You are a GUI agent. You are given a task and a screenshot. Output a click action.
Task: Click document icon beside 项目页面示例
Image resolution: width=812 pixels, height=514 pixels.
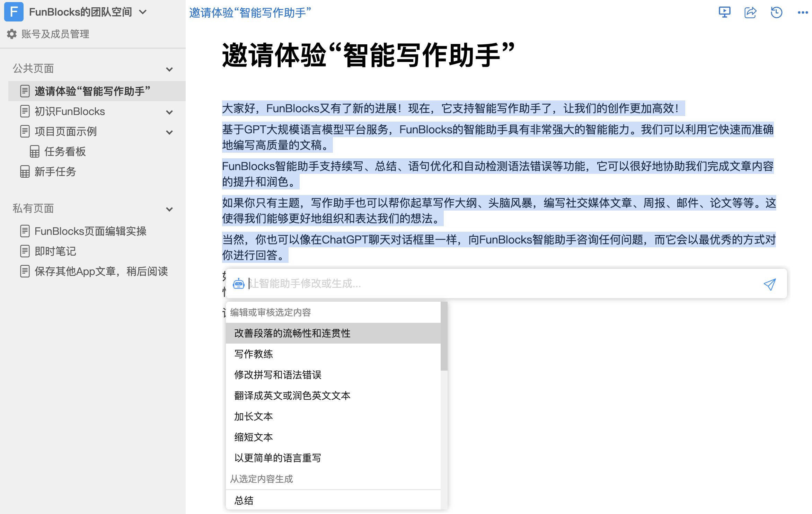[25, 132]
